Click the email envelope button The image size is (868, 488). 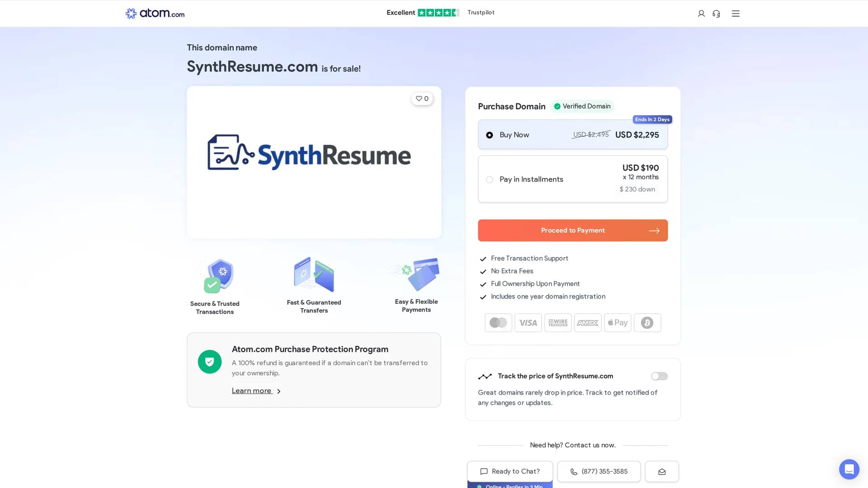pyautogui.click(x=662, y=471)
